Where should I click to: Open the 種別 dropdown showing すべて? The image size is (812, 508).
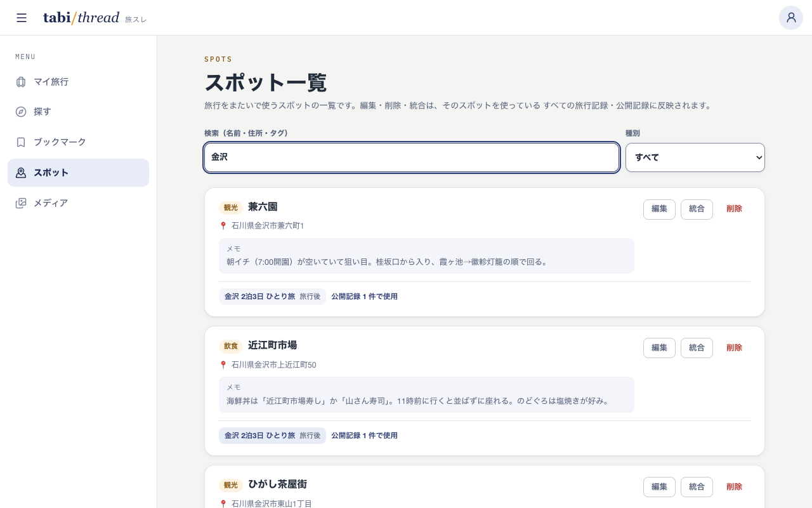click(695, 157)
